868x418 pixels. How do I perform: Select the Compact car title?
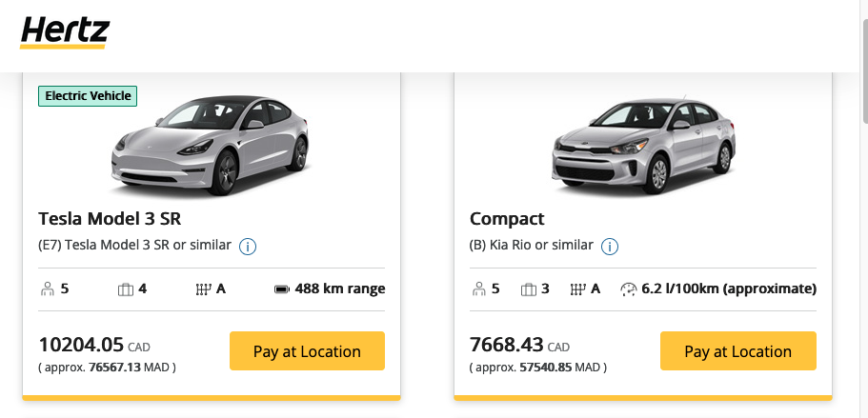(x=507, y=219)
